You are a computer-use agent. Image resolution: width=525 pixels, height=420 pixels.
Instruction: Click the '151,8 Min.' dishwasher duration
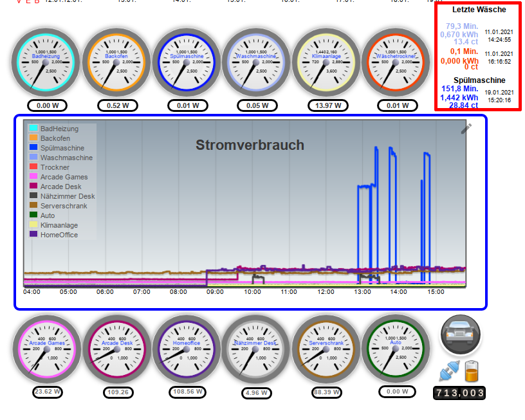pos(460,89)
